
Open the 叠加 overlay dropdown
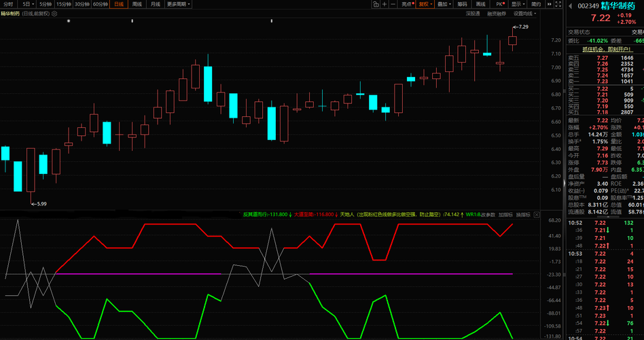(x=444, y=4)
